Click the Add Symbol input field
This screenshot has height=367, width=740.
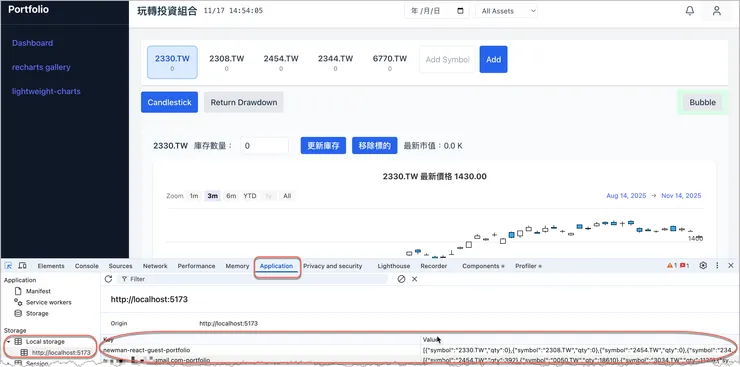click(x=447, y=59)
